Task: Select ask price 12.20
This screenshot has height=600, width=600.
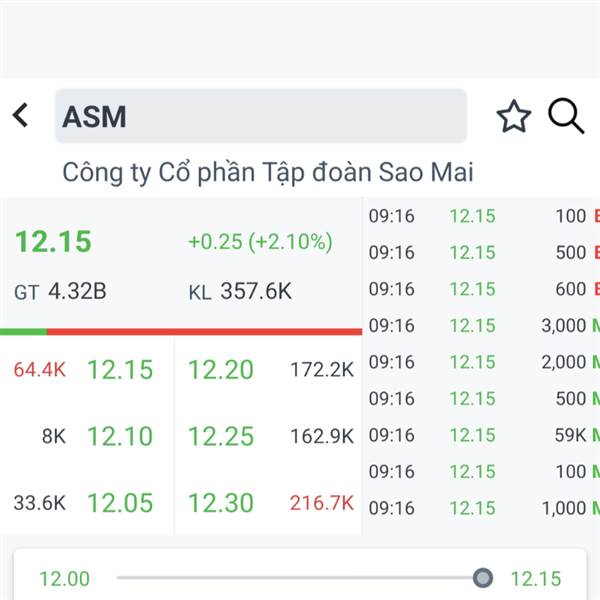Action: (x=221, y=370)
